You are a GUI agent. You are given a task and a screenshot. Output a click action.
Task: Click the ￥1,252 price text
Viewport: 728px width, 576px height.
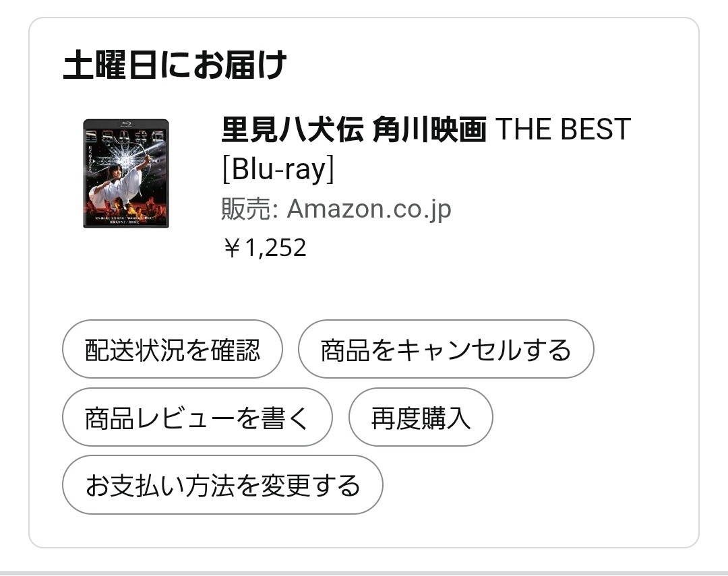(x=264, y=248)
